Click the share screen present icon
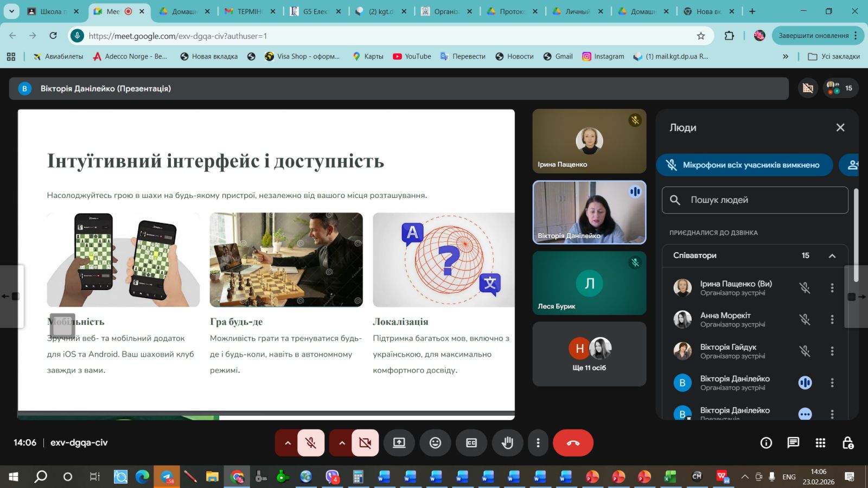This screenshot has width=868, height=488. [x=399, y=443]
